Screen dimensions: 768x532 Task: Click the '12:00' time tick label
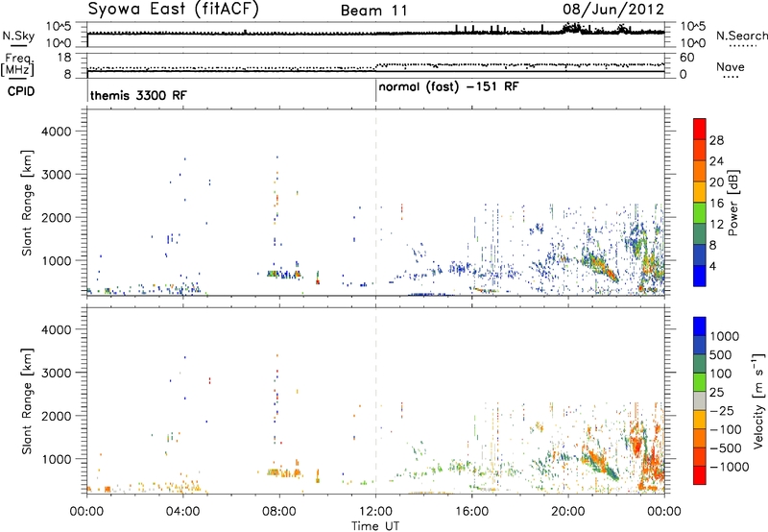[375, 512]
